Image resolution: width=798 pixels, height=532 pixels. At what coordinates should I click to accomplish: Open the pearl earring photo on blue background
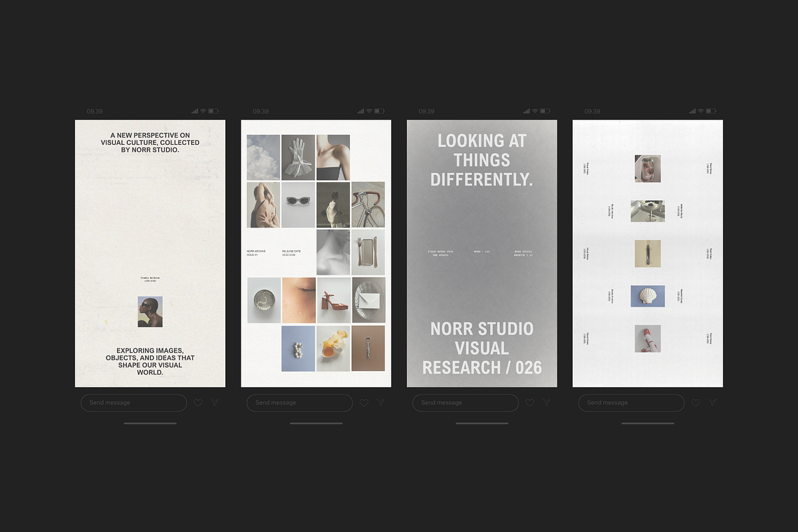tap(298, 348)
